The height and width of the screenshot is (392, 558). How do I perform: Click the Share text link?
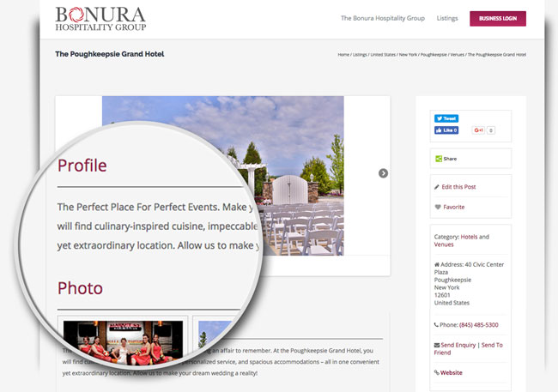(x=450, y=159)
